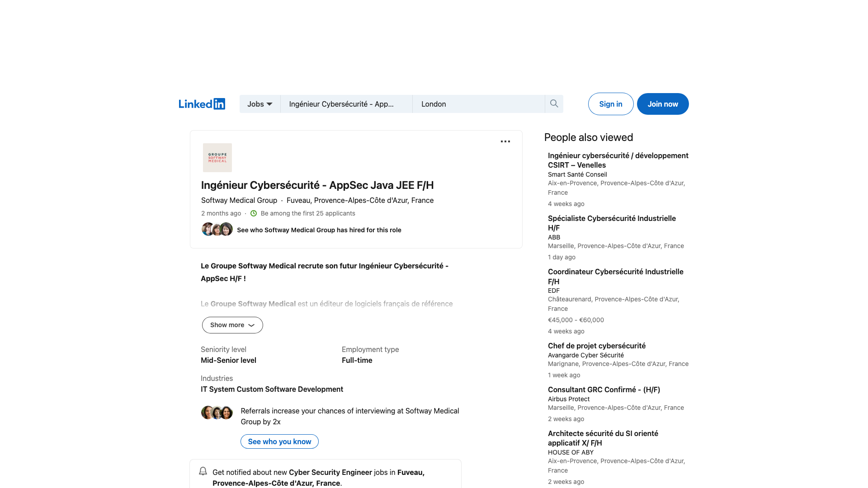
Task: Click Avangarde Cyber Sécurité company name
Action: click(x=586, y=355)
